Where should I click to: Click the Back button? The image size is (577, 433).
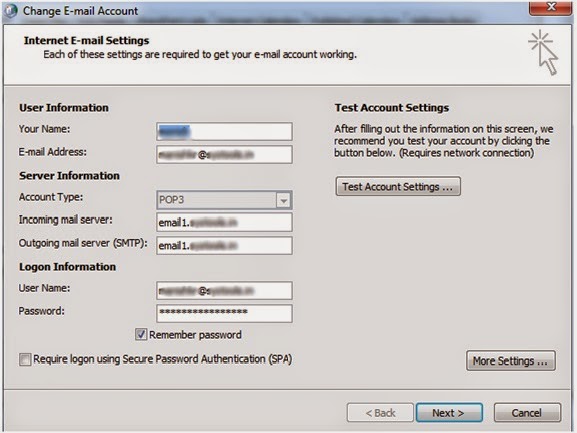(380, 412)
